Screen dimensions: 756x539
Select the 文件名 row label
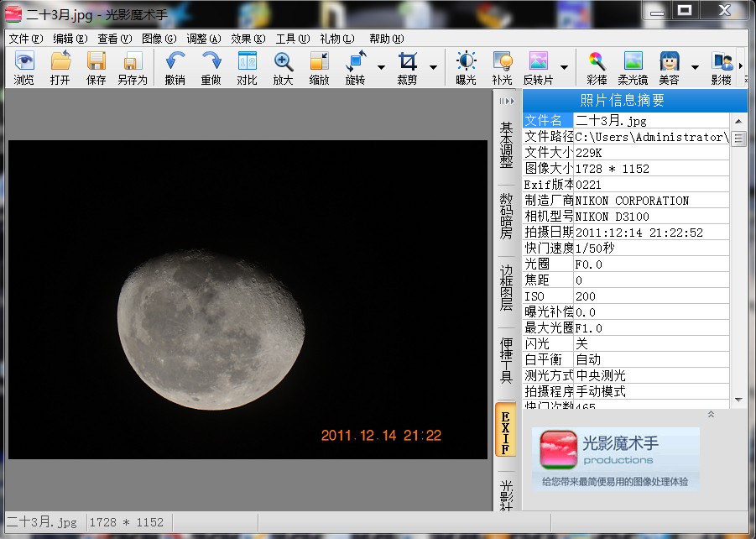(x=548, y=121)
